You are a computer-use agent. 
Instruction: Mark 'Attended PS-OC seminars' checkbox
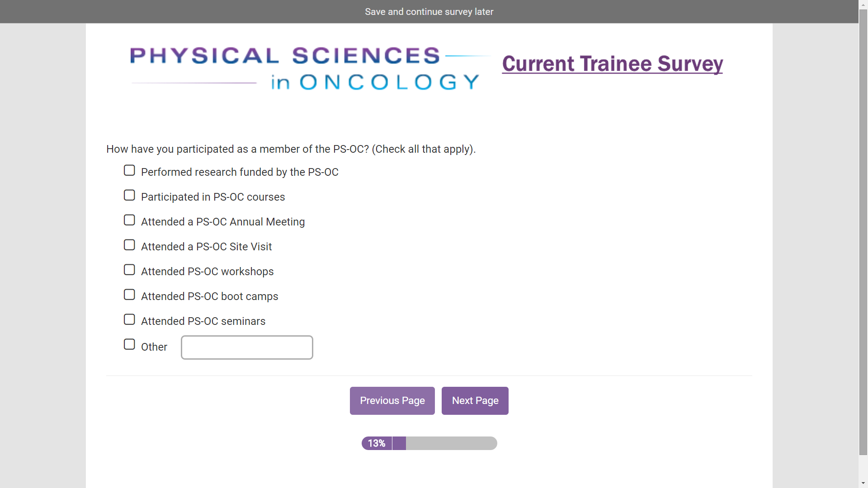(x=129, y=319)
